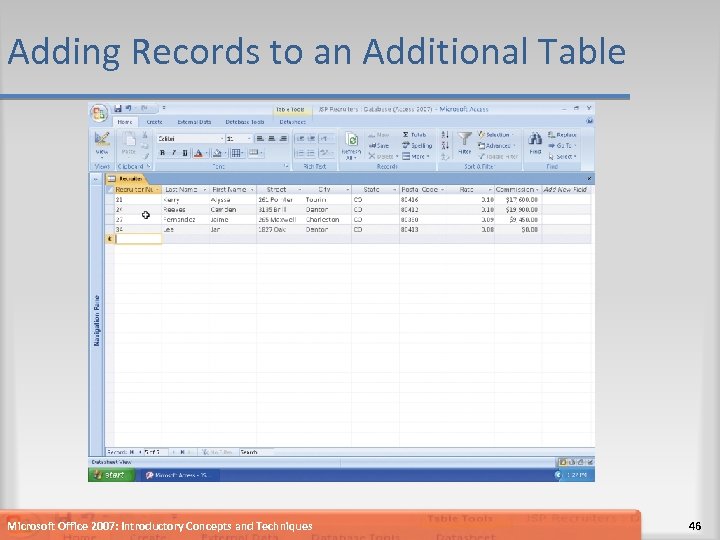Click the fill color bucket icon
The width and height of the screenshot is (720, 540).
[x=217, y=153]
